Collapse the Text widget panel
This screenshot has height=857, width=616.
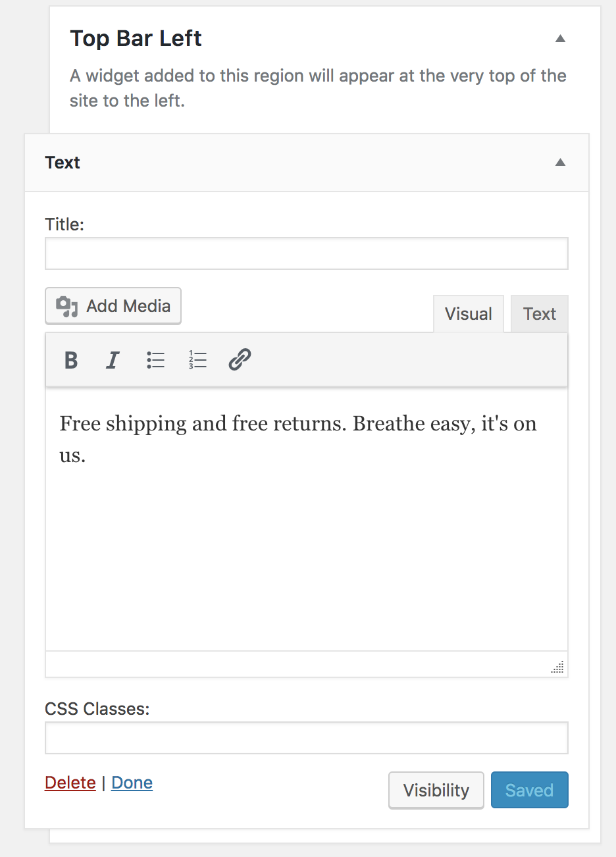560,163
